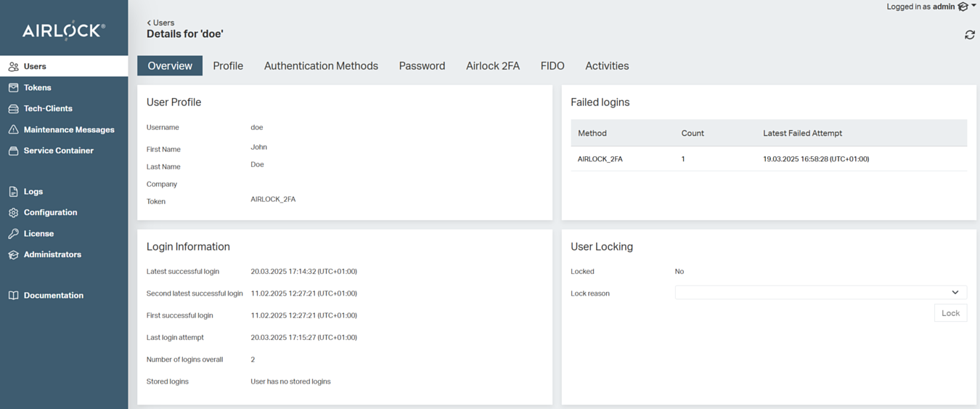Viewport: 980px width, 409px height.
Task: Click the License key icon
Action: [x=13, y=234]
